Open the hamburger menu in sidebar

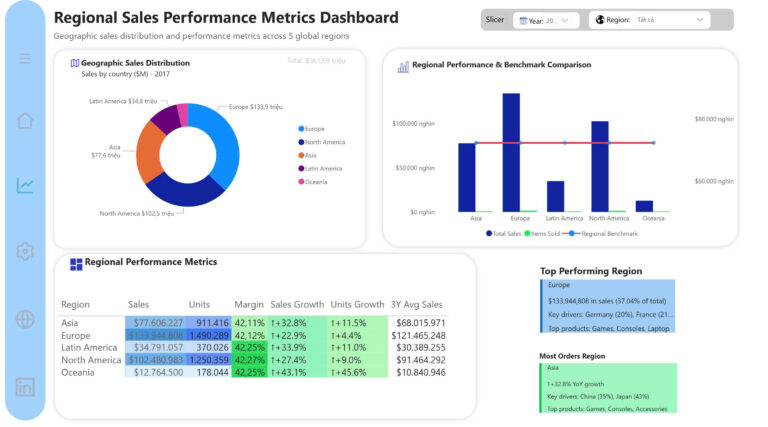[x=25, y=59]
